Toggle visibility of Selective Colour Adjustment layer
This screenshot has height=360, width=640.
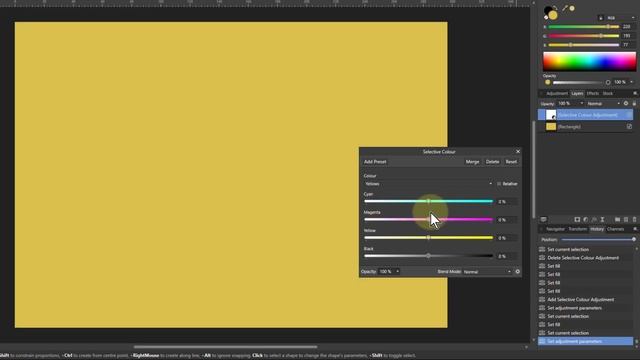click(629, 115)
